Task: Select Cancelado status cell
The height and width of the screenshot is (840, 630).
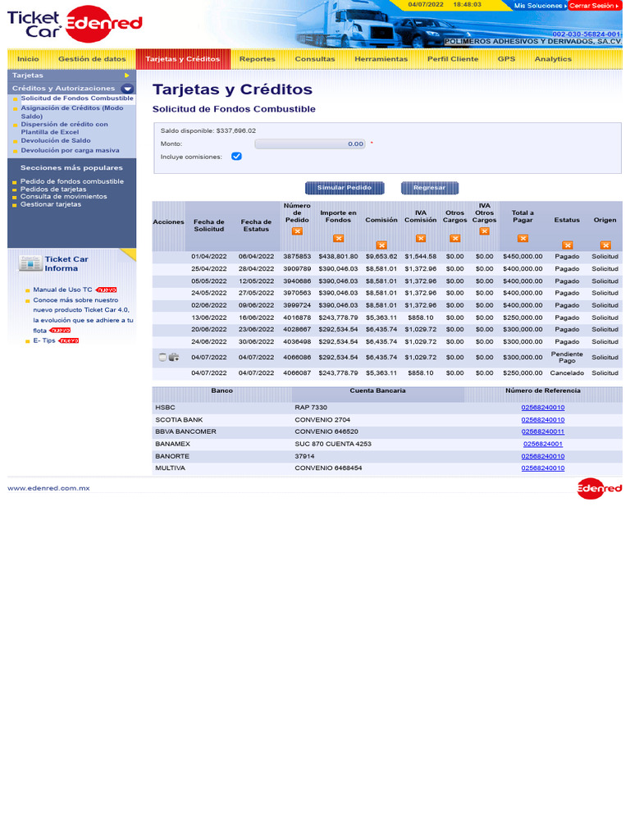Action: 567,373
